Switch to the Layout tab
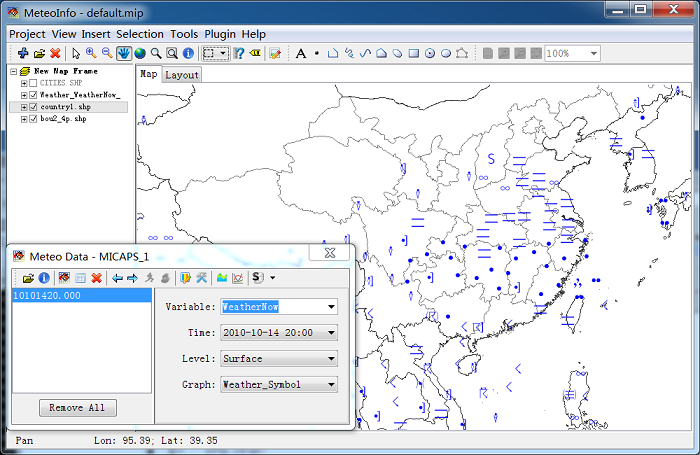 pos(182,75)
